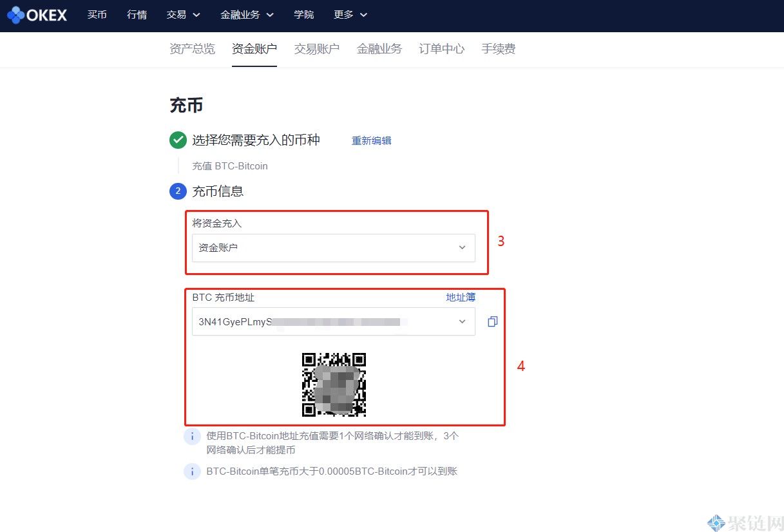Expand the 更多 menu

click(x=350, y=15)
